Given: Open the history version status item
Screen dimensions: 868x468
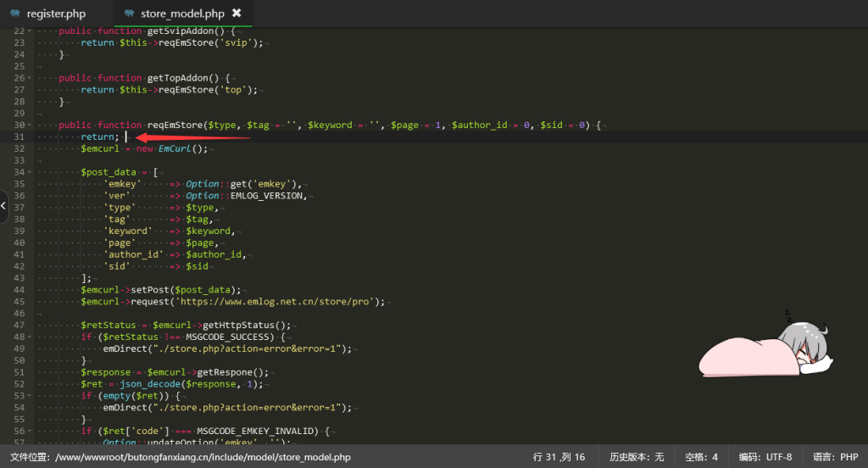Looking at the screenshot, I should 637,457.
